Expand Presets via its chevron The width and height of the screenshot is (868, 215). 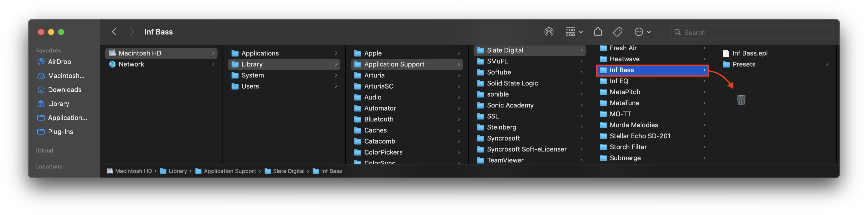coord(827,64)
